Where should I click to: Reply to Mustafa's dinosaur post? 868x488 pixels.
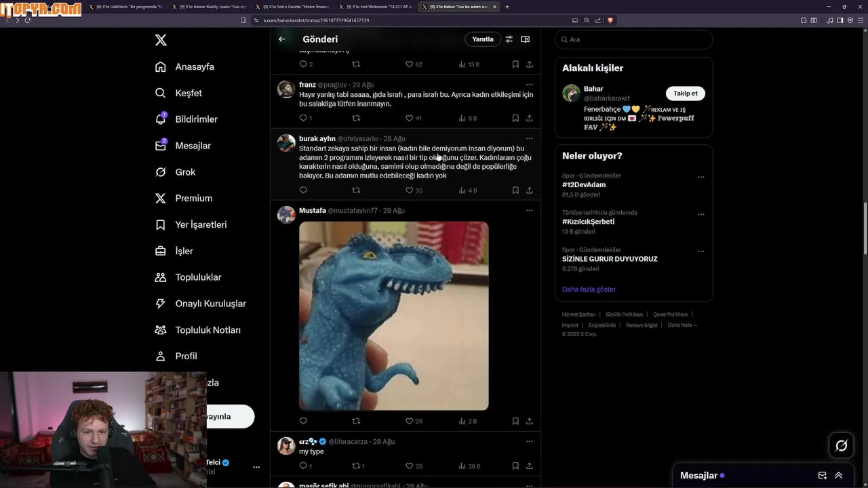coord(303,421)
